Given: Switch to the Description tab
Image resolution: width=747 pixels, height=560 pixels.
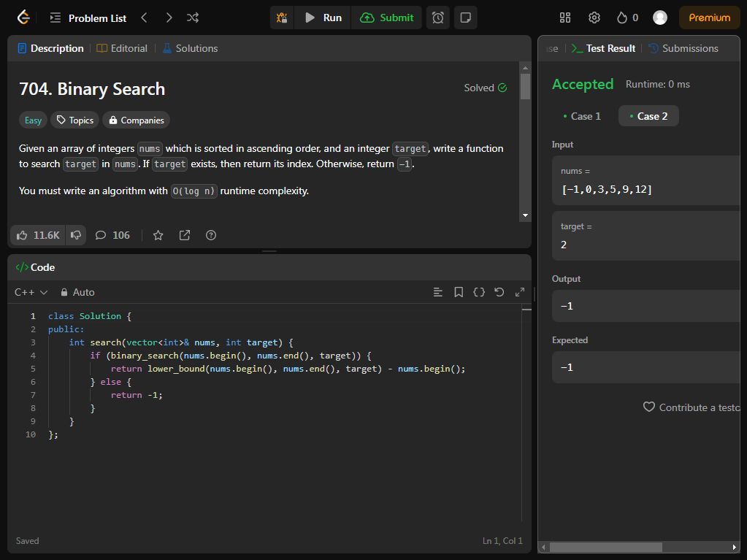Looking at the screenshot, I should pyautogui.click(x=50, y=48).
